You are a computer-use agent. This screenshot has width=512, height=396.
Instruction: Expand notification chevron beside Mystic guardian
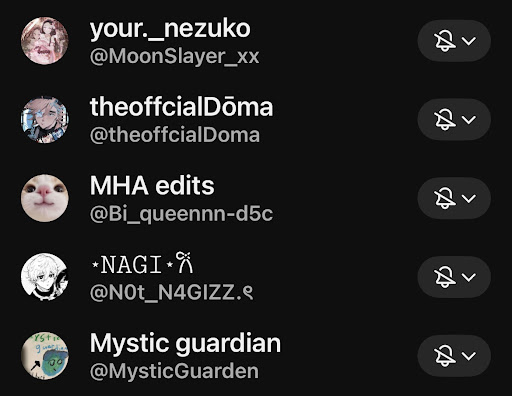click(469, 356)
